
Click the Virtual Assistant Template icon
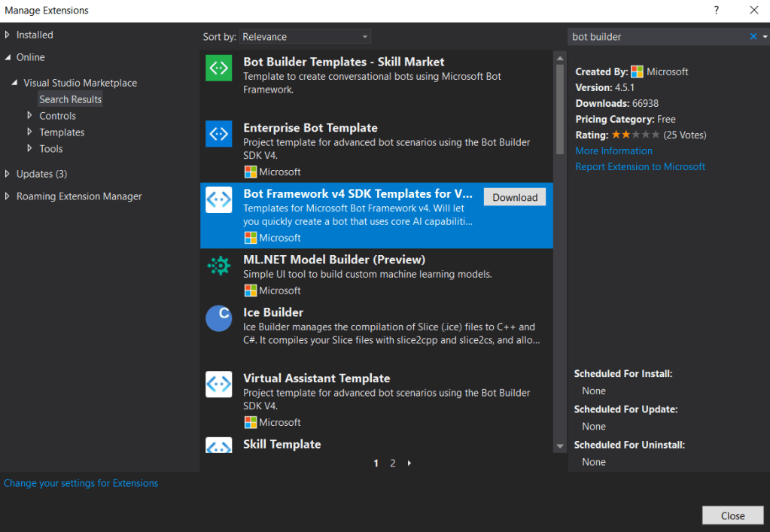tap(218, 384)
